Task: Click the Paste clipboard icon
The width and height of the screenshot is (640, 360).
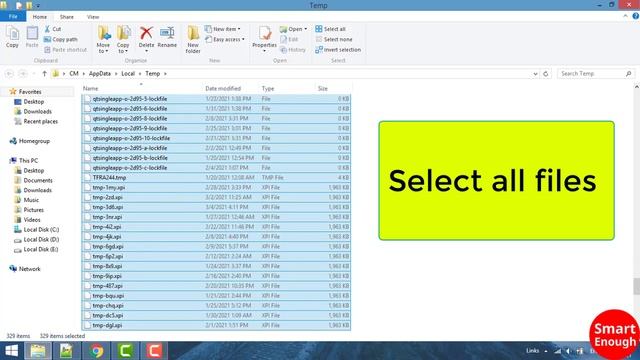Action: (x=32, y=37)
